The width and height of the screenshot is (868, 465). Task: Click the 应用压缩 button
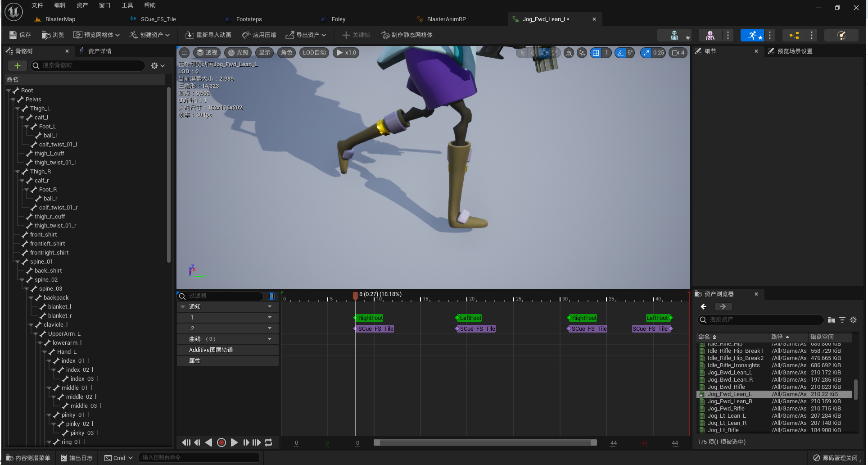(259, 35)
